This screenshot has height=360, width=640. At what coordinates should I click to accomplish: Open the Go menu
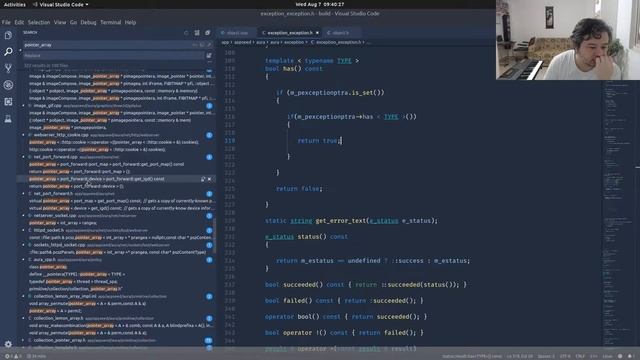click(73, 22)
